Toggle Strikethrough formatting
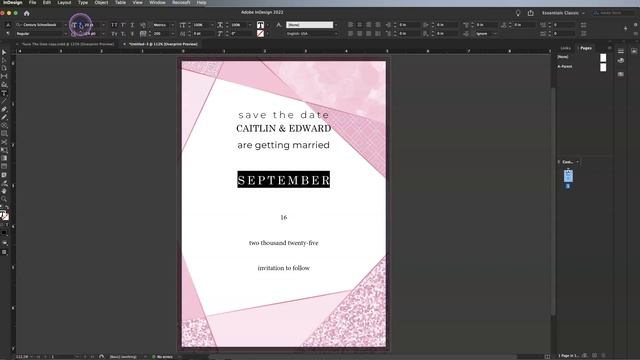Image resolution: width=640 pixels, height=360 pixels. coord(132,33)
